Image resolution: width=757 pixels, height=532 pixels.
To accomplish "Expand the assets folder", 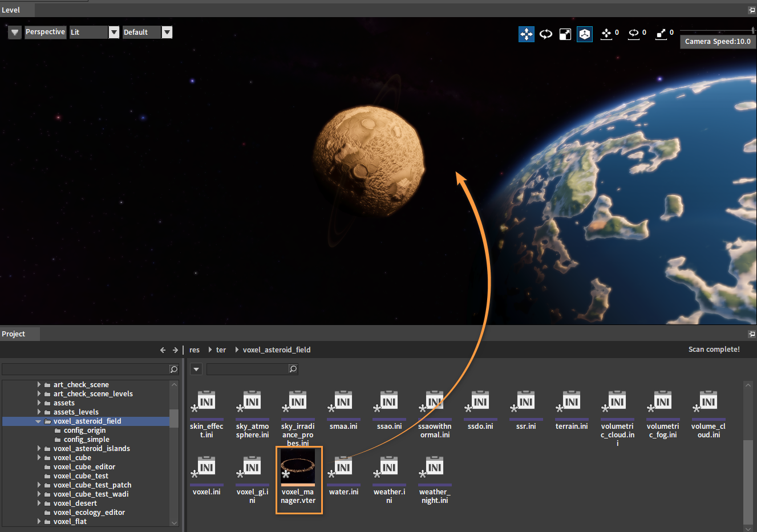I will pos(39,403).
